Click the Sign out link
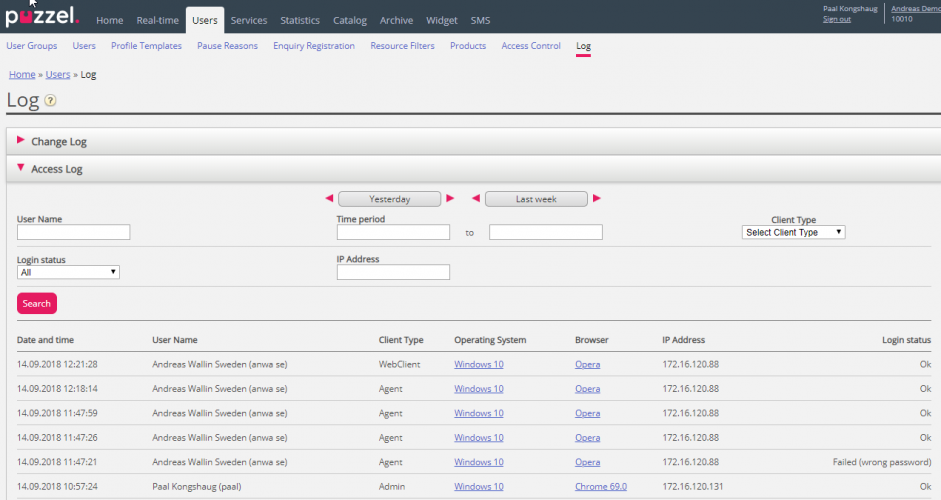The width and height of the screenshot is (941, 500). pos(837,19)
